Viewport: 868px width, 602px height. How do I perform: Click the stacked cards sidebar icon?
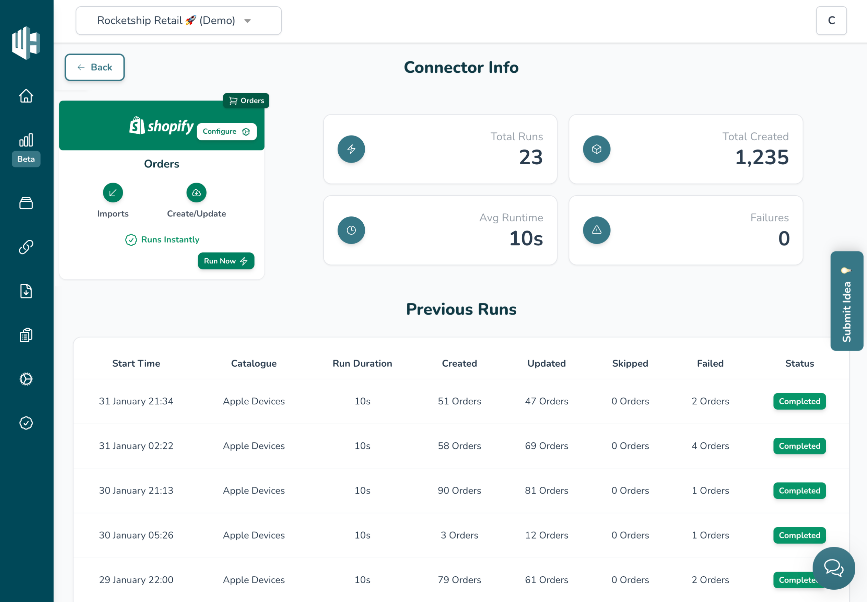click(x=26, y=203)
